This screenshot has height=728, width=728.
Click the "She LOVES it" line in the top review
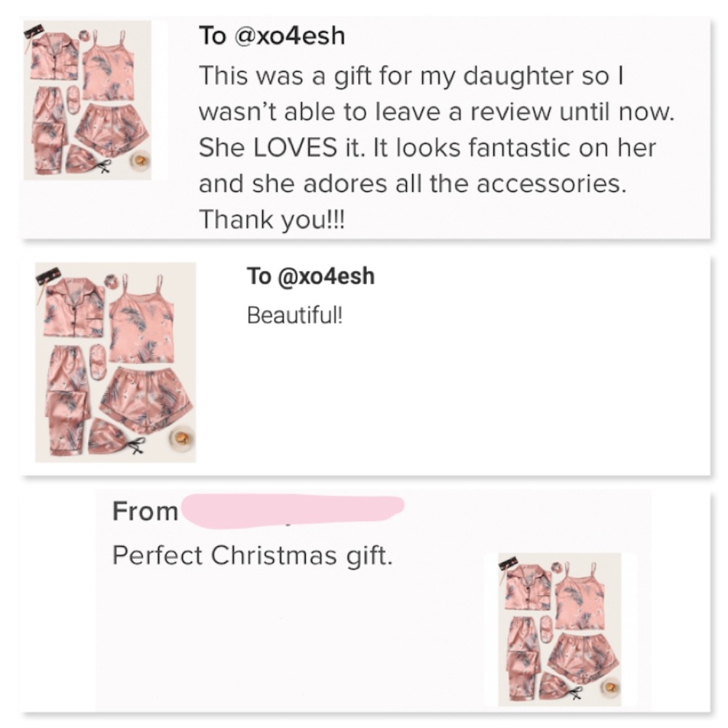pos(427,148)
